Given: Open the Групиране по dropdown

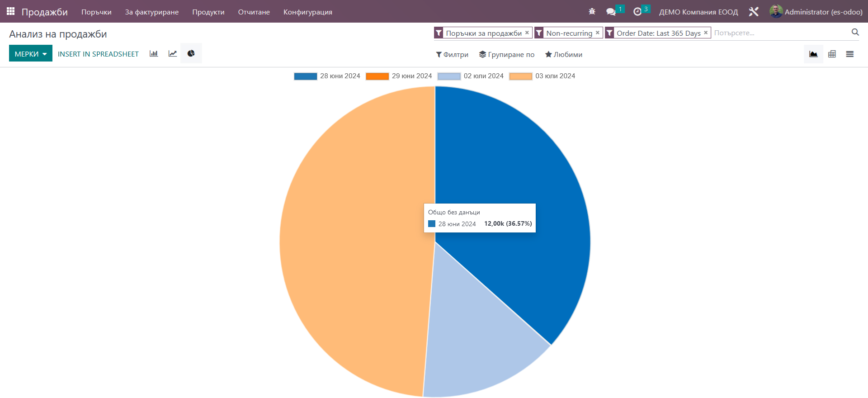Looking at the screenshot, I should click(507, 54).
